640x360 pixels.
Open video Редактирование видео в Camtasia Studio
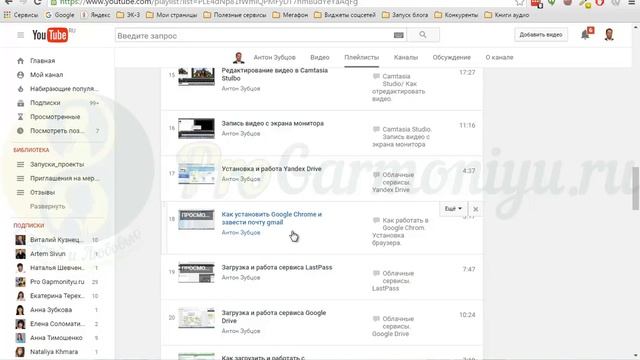point(275,74)
